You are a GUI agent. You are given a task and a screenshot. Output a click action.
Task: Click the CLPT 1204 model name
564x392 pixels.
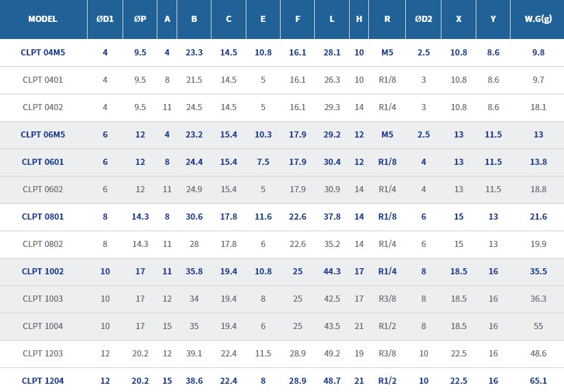[42, 381]
